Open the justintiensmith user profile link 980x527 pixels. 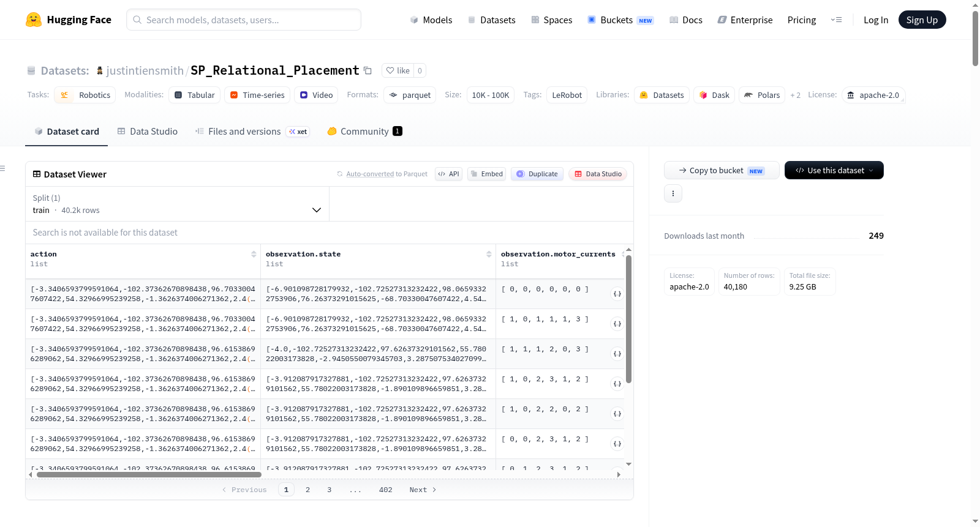click(x=145, y=70)
